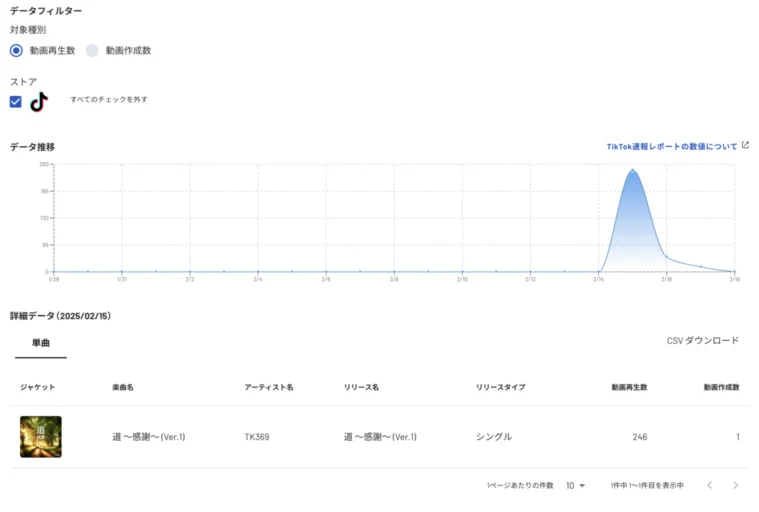Click the 楽曲名 column header
This screenshot has height=512, width=759.
pos(123,387)
